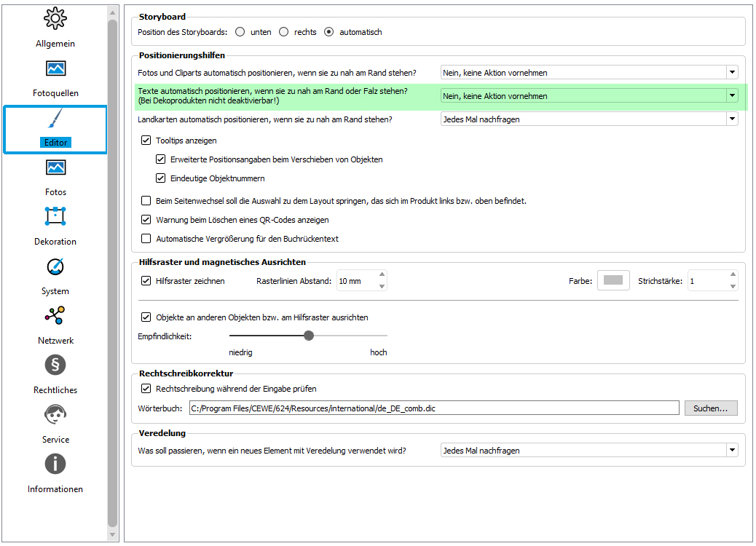Image resolution: width=756 pixels, height=546 pixels.
Task: Enable automatic enlargement for Buchrückentext
Action: click(x=146, y=239)
